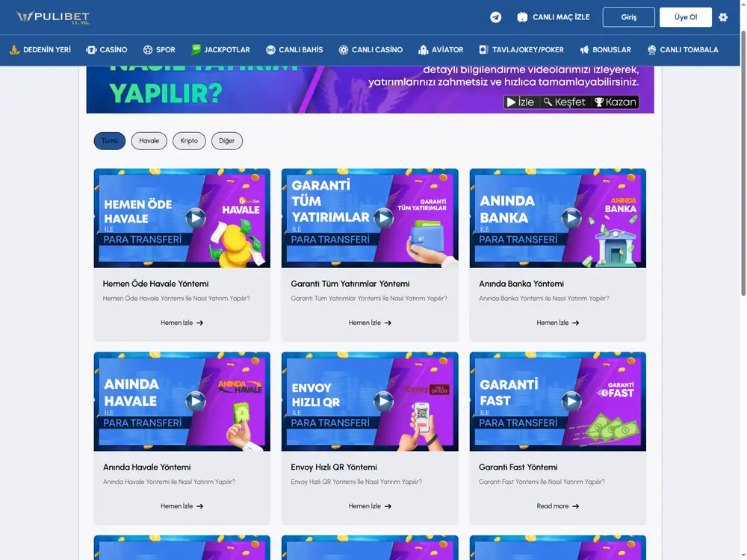Click Read more under Garanti Fast

[x=558, y=506]
